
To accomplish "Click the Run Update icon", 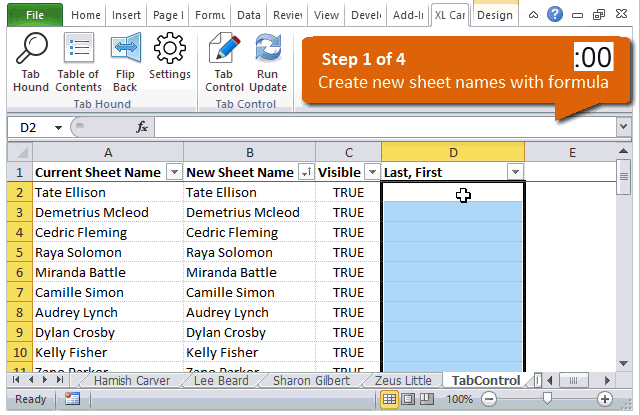I will click(x=267, y=62).
